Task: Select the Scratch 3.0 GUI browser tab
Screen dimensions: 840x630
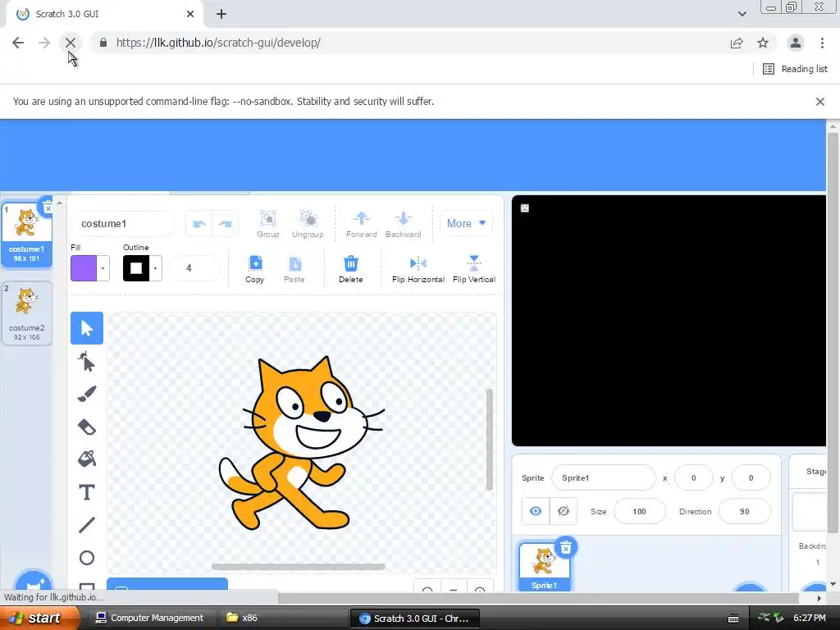Action: 106,14
